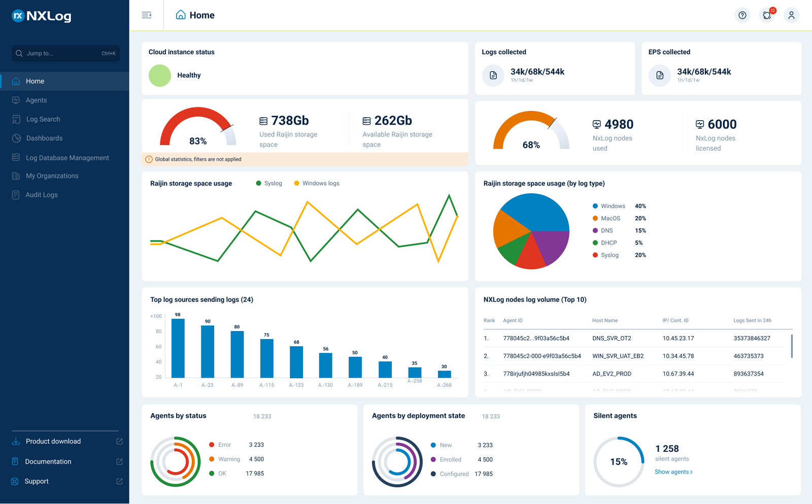Click the log volume table scrollbar

(792, 346)
